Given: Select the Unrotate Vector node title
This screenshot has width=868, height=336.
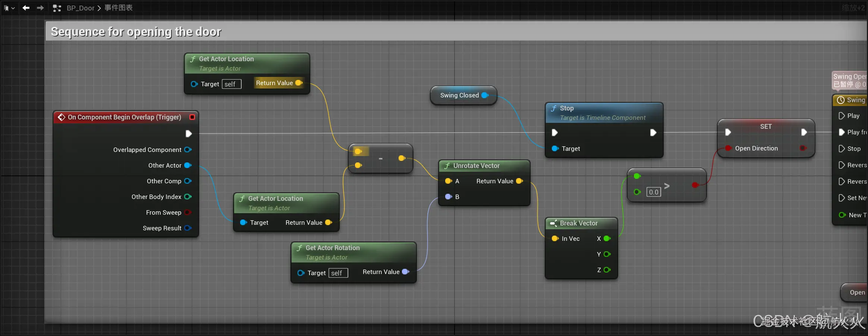Looking at the screenshot, I should click(476, 166).
